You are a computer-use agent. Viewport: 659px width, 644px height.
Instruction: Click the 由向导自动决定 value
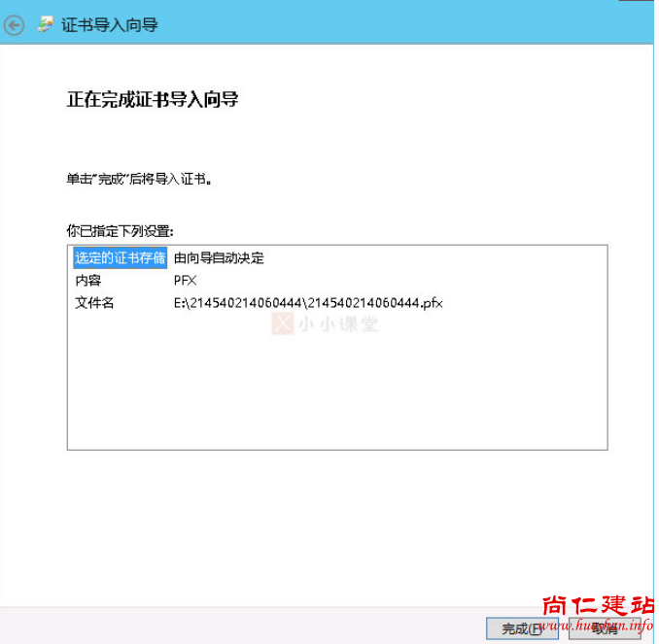[x=219, y=258]
